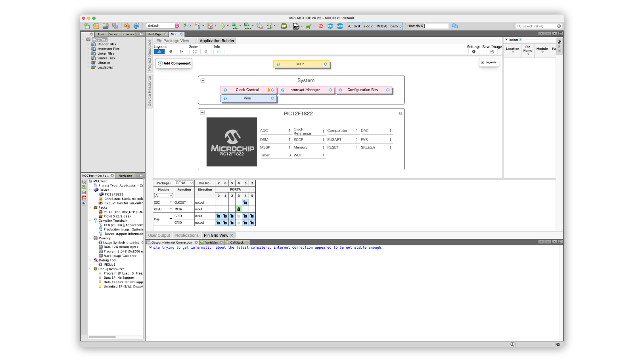The width and height of the screenshot is (644, 362).
Task: Open the Navigator tab
Action: 125,175
